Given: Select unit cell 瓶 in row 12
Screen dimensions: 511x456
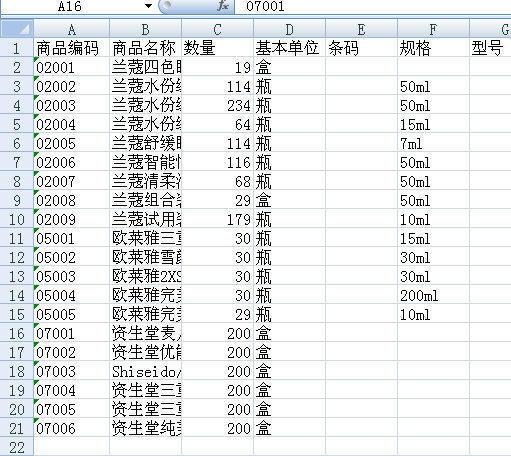Looking at the screenshot, I should (x=290, y=257).
